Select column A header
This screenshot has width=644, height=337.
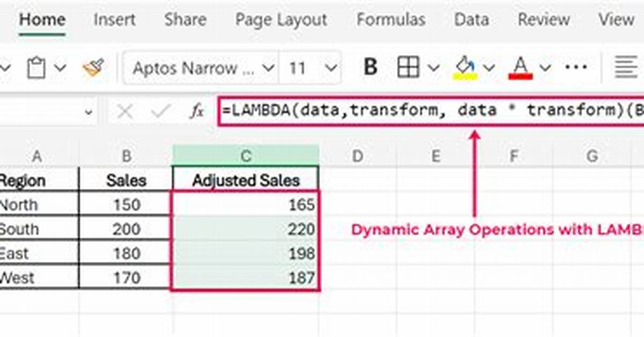[37, 156]
